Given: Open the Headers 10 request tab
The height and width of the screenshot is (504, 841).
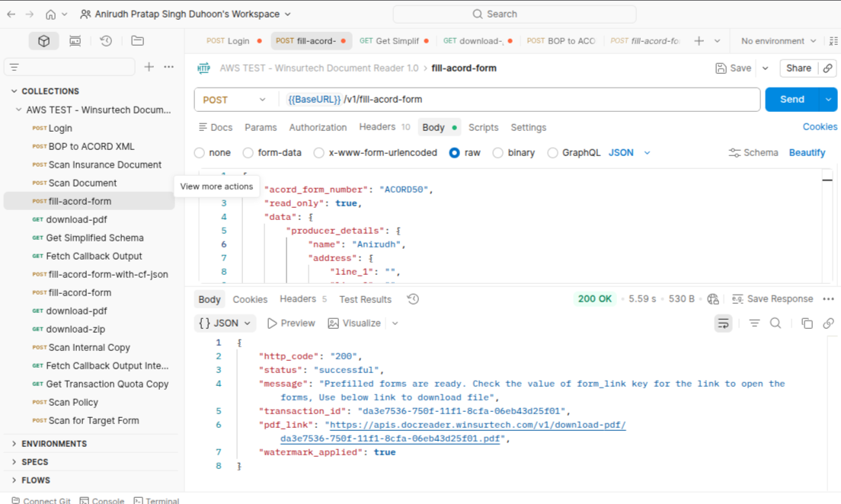Looking at the screenshot, I should (385, 127).
